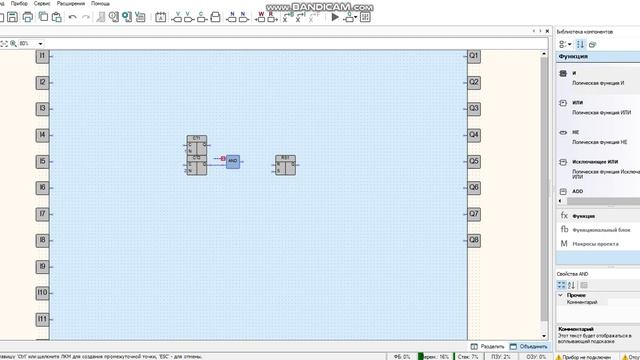Click the Прибор не подключен status warning

583,357
